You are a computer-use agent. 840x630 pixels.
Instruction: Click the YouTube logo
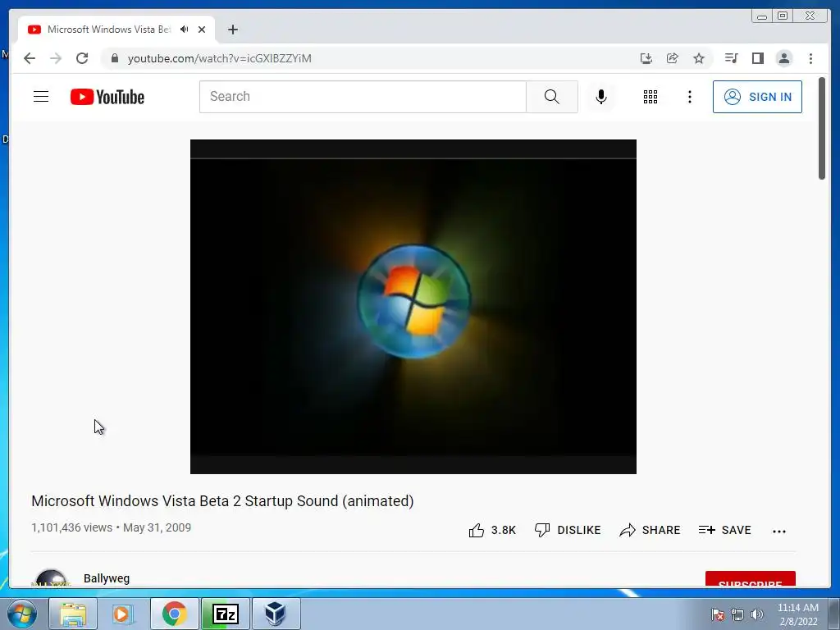(107, 97)
